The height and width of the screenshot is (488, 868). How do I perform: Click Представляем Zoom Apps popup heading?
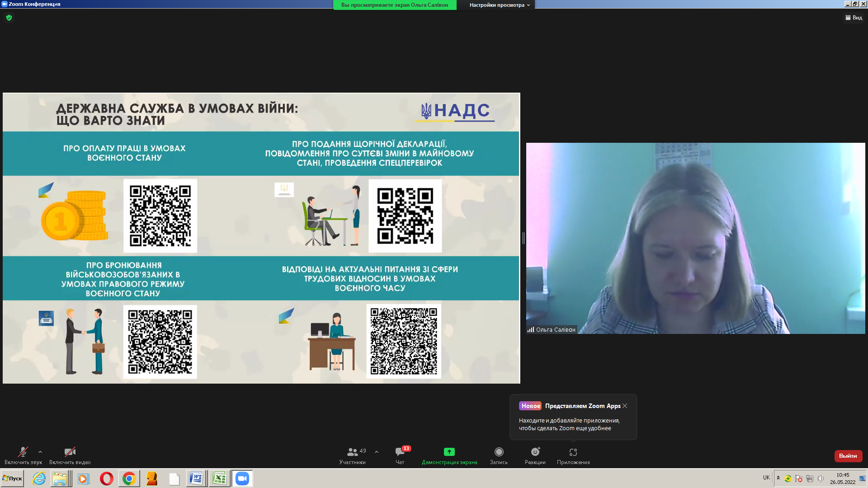point(582,406)
